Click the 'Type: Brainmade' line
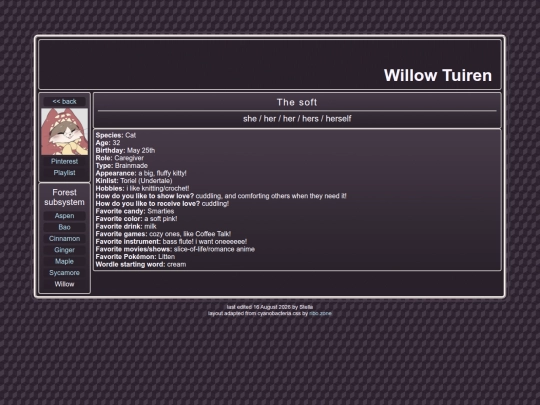This screenshot has height=405, width=540. pos(122,166)
